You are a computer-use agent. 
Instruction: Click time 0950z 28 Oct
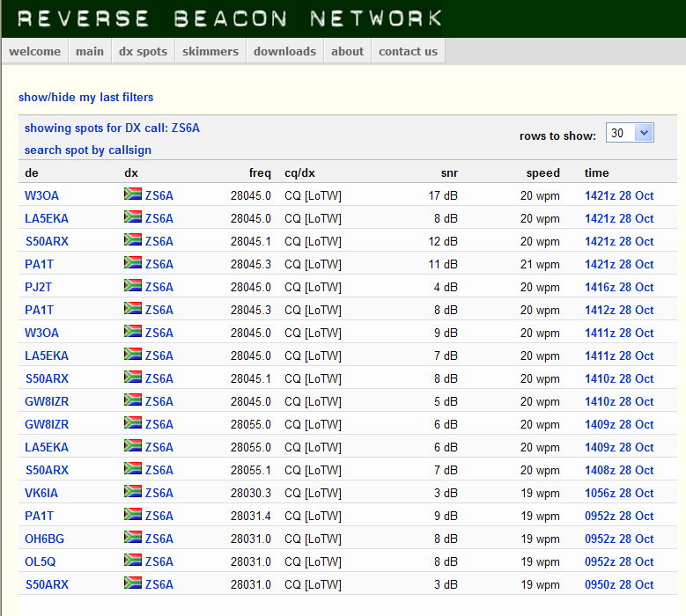pos(619,584)
